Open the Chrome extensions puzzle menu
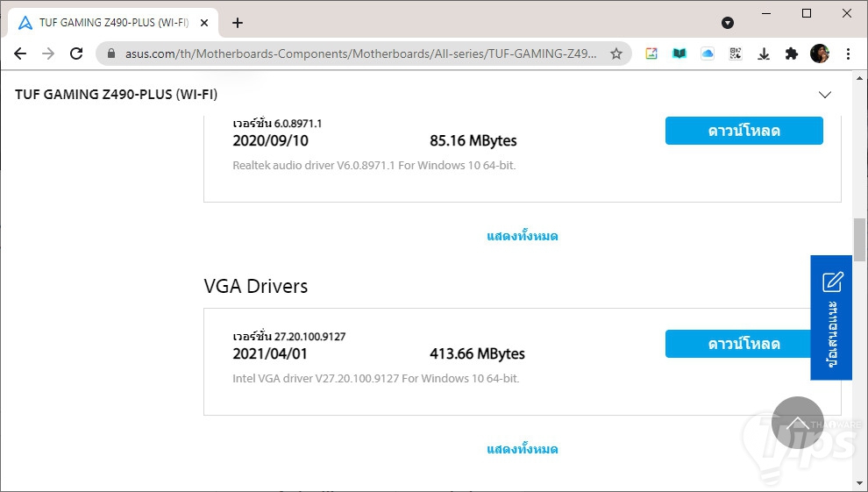Viewport: 868px width, 492px height. click(x=792, y=53)
